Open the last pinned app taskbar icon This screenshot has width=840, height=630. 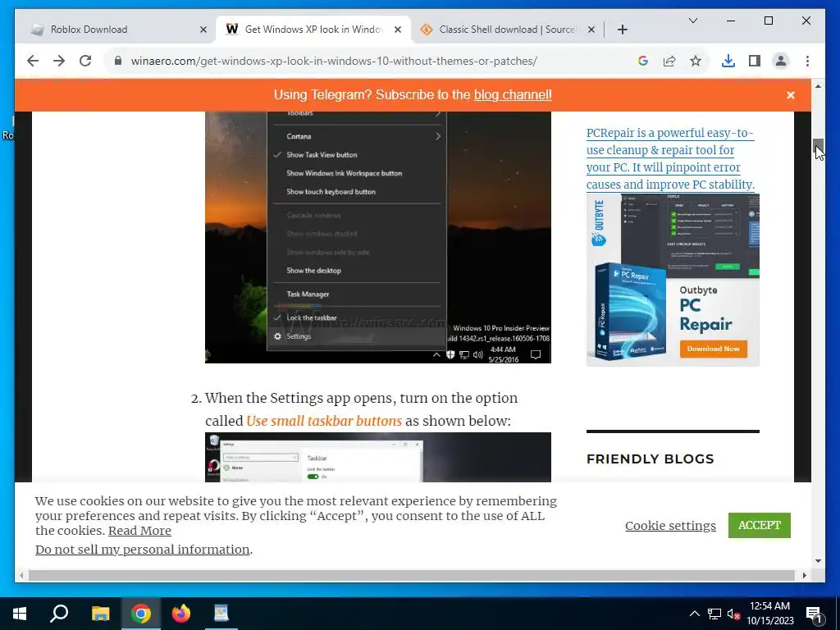pos(221,614)
